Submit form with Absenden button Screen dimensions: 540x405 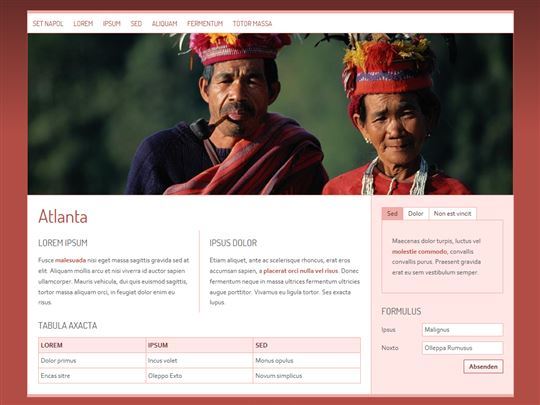point(483,366)
